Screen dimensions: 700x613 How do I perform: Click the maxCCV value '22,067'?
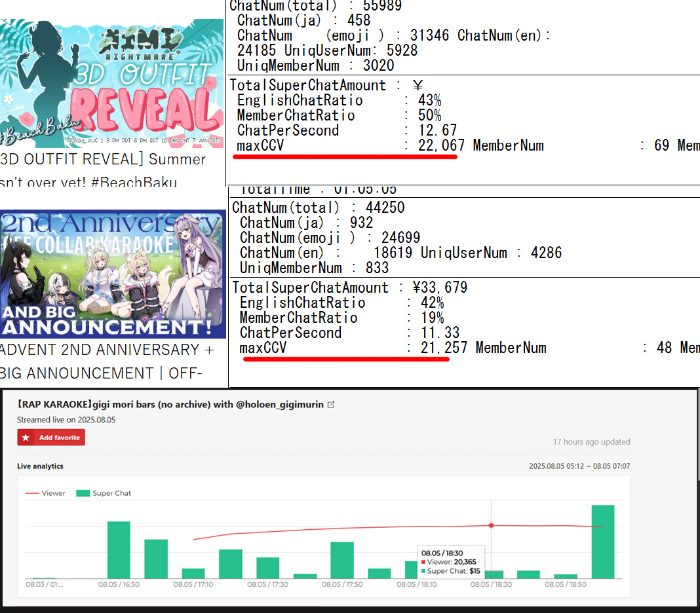click(x=441, y=145)
